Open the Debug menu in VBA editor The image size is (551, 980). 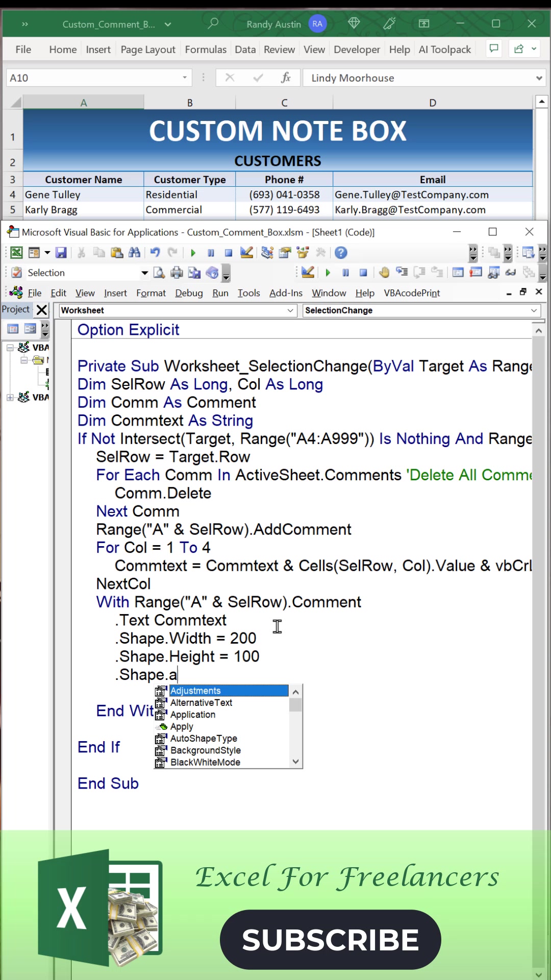coord(189,293)
